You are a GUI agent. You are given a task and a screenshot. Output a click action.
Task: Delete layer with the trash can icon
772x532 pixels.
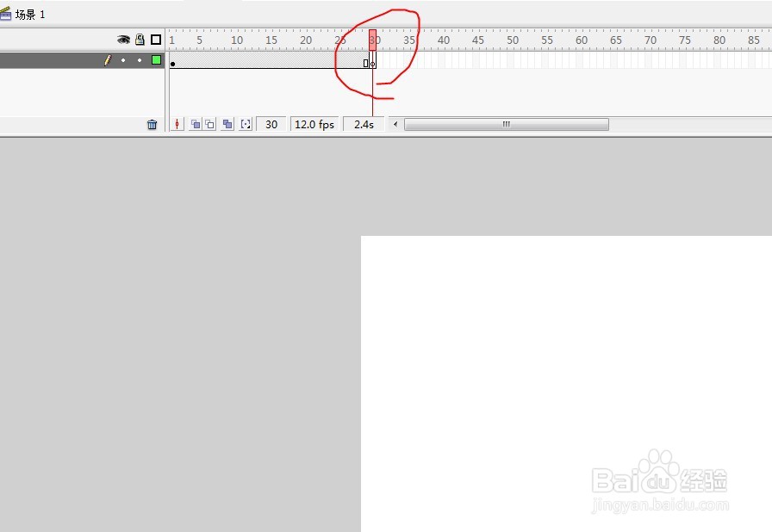(153, 125)
